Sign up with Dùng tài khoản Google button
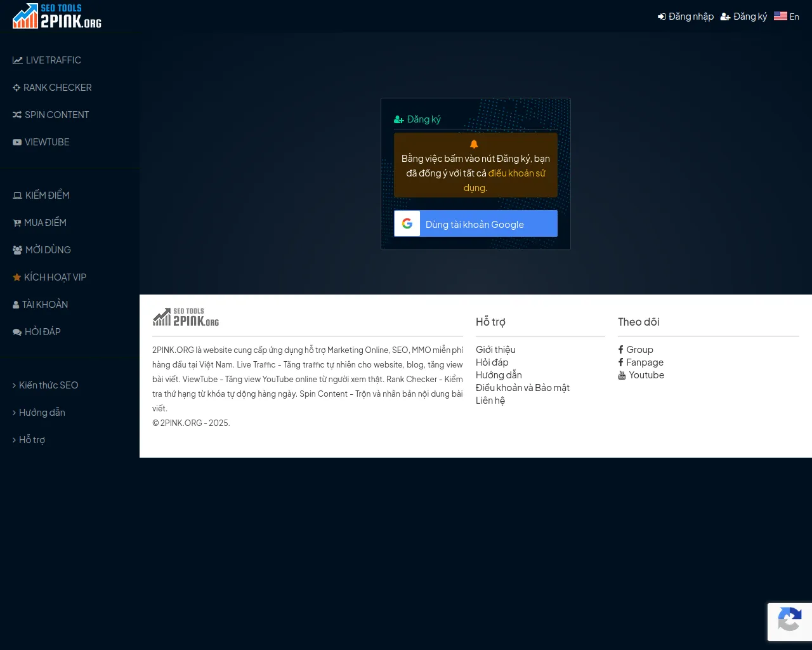This screenshot has height=650, width=812. [475, 224]
